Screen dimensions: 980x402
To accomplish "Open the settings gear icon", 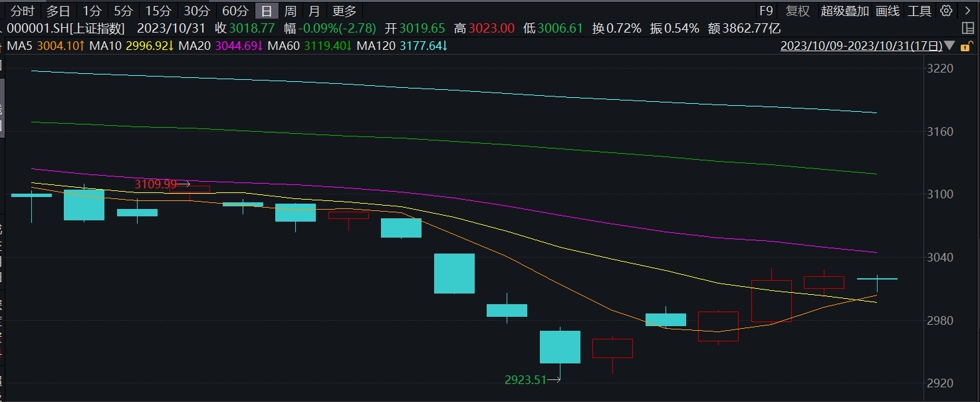I will [x=946, y=11].
